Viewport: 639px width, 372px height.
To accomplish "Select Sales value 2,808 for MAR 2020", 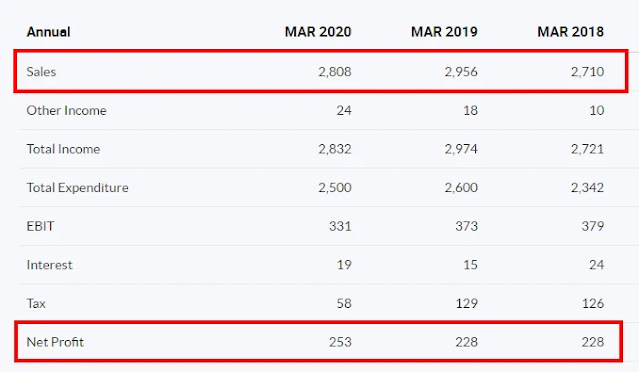I will click(x=335, y=72).
